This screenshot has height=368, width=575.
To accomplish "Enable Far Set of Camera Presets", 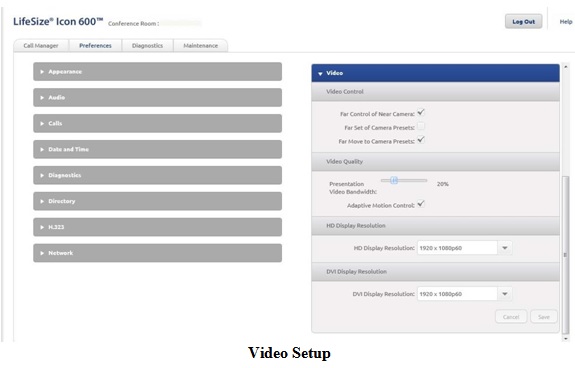I will click(x=421, y=126).
